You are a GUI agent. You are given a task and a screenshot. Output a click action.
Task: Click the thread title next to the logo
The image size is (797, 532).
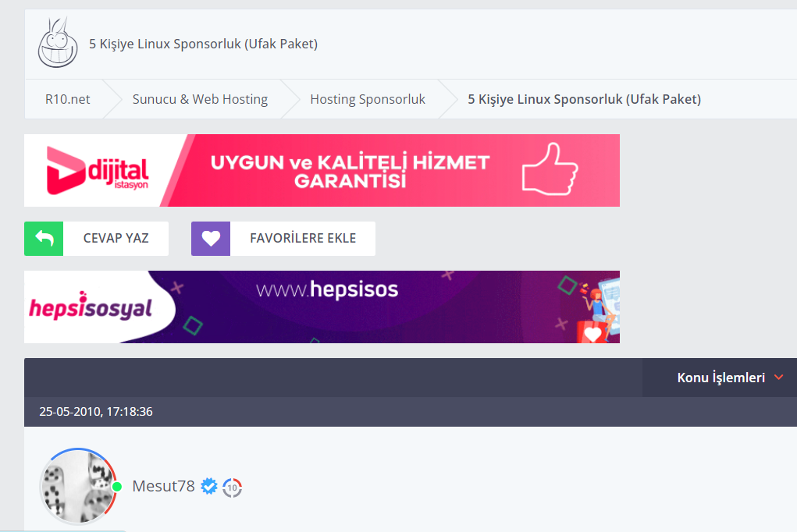point(203,44)
